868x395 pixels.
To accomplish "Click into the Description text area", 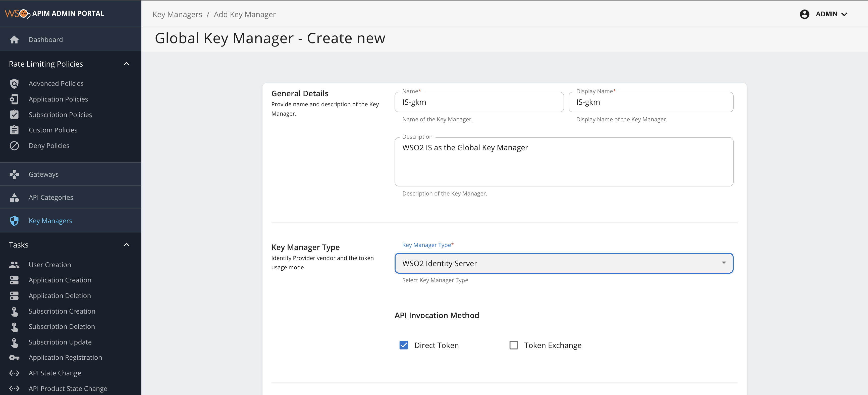I will (x=564, y=162).
